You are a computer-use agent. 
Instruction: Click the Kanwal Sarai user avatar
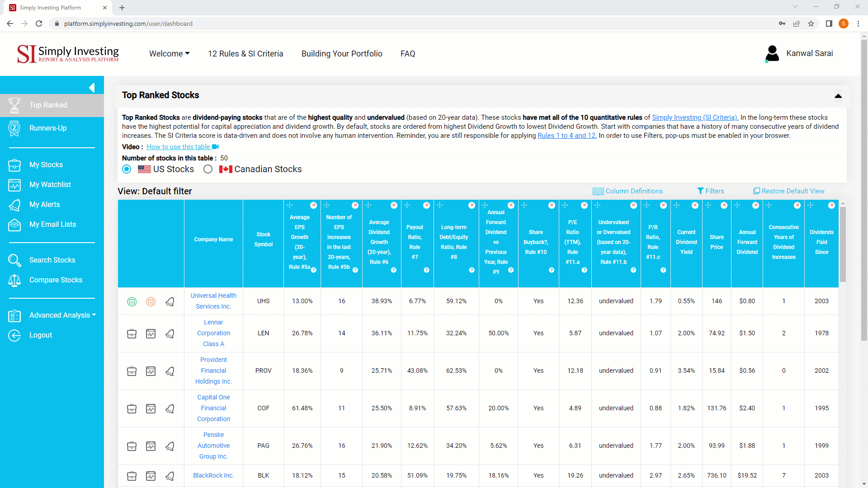pyautogui.click(x=773, y=53)
